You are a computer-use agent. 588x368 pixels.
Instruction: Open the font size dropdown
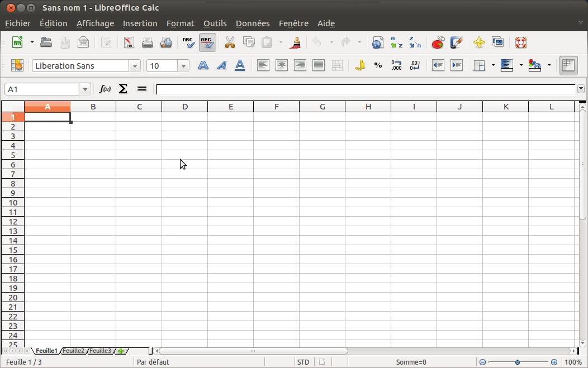tap(183, 66)
